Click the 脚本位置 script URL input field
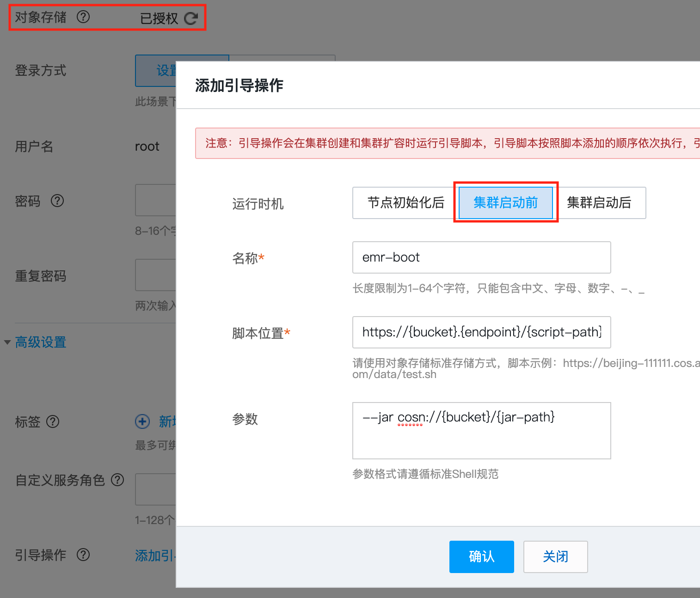 [481, 332]
